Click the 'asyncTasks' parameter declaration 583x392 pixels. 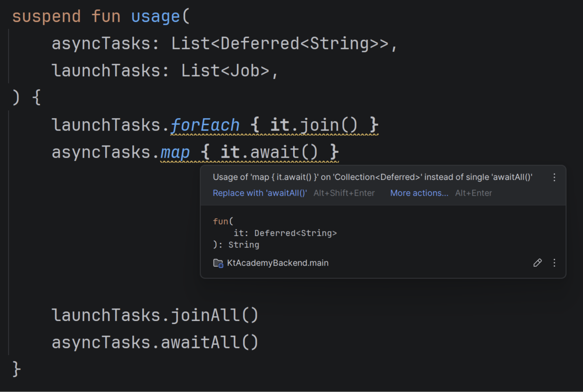(x=101, y=43)
